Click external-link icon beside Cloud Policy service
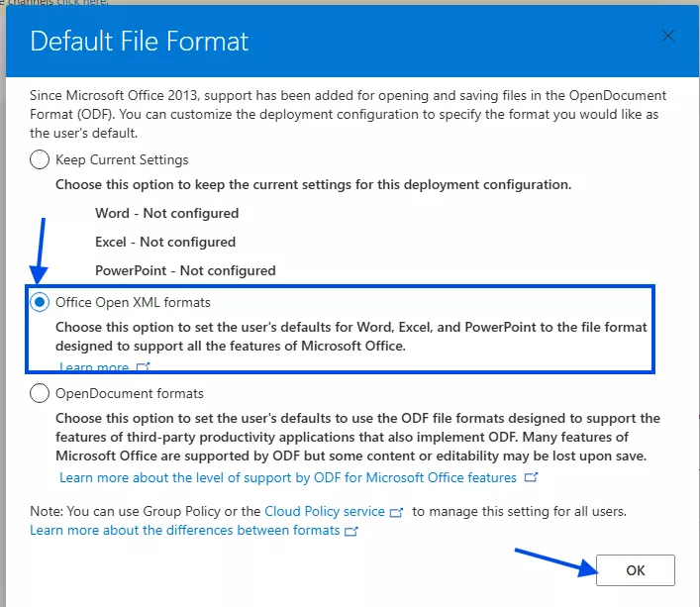The height and width of the screenshot is (607, 700). (x=396, y=512)
